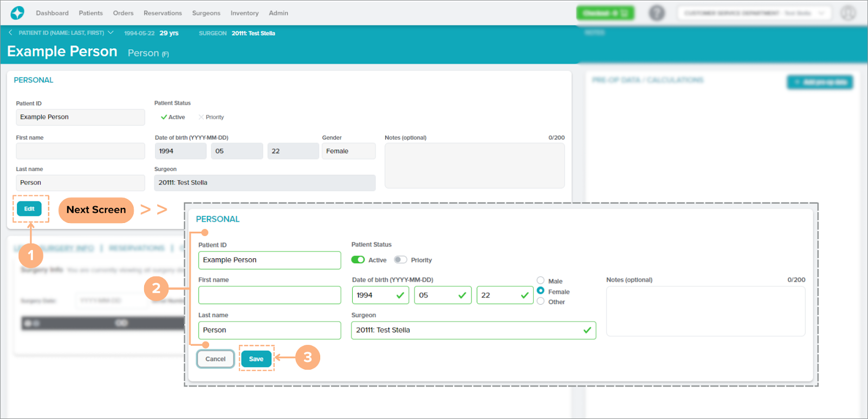868x419 pixels.
Task: Toggle the Active patient status switch
Action: pyautogui.click(x=358, y=260)
